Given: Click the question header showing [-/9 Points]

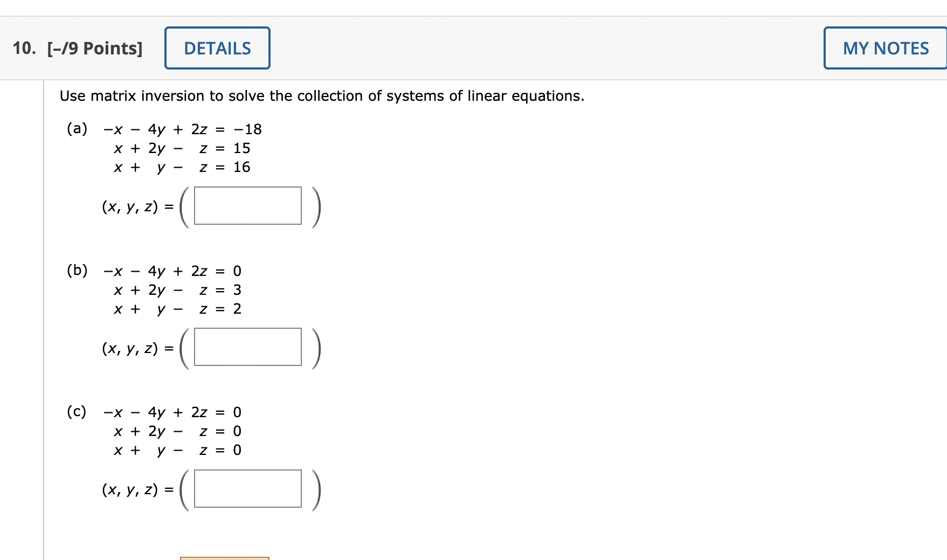Looking at the screenshot, I should [x=96, y=48].
